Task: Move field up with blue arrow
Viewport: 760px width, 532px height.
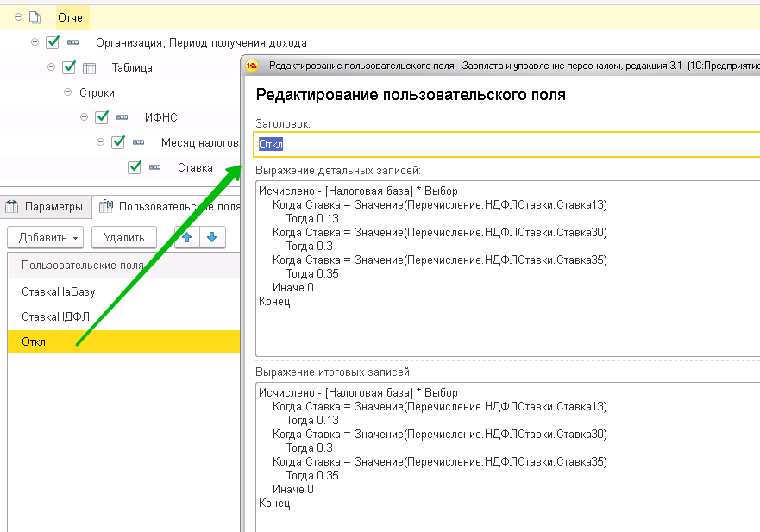Action: (x=187, y=237)
